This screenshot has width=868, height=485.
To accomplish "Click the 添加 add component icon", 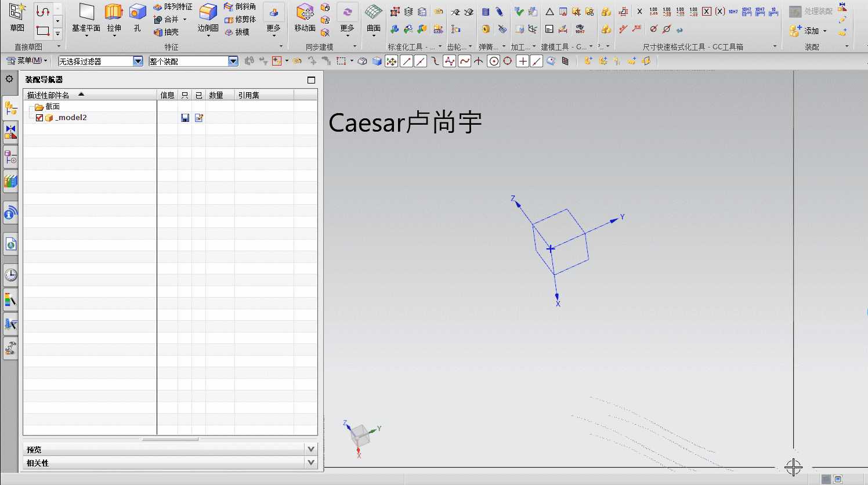I will pyautogui.click(x=795, y=31).
